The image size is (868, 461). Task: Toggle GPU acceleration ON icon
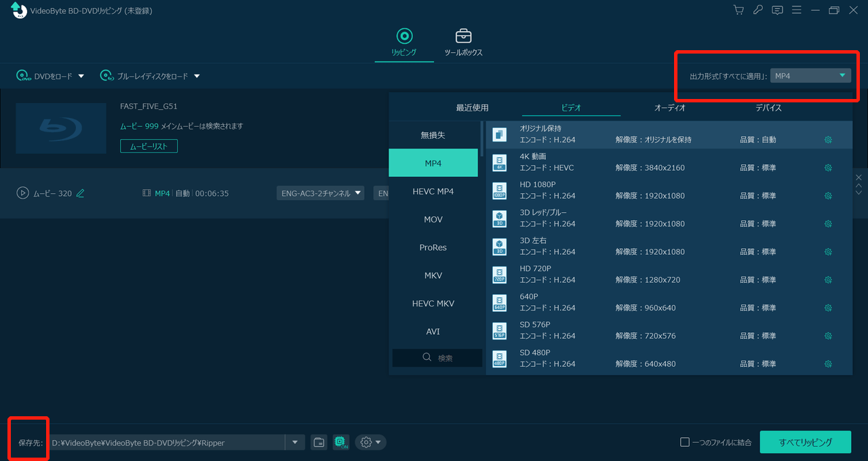pos(340,441)
